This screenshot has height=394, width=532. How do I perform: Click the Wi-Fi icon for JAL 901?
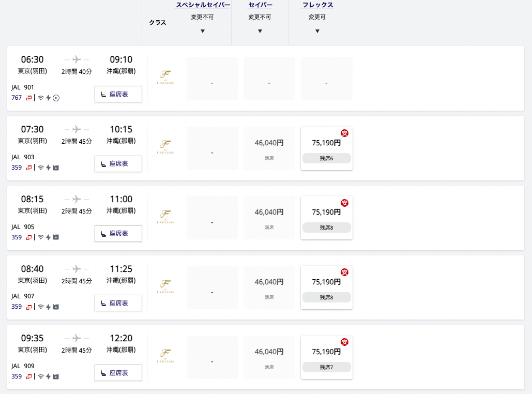[41, 98]
